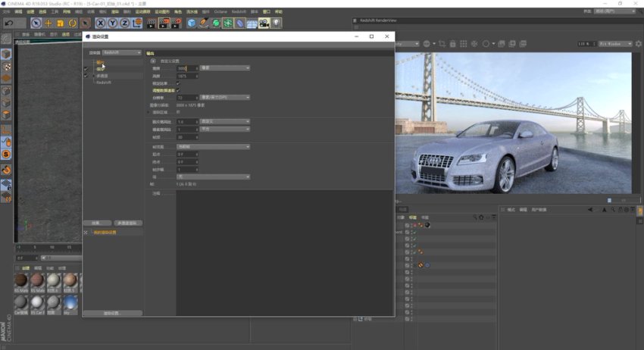Toggle the adjust data rate checkbox
644x350 pixels.
pyautogui.click(x=178, y=90)
